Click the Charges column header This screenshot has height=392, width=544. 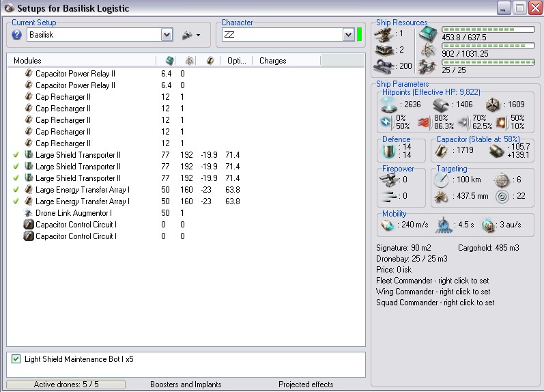pyautogui.click(x=287, y=61)
